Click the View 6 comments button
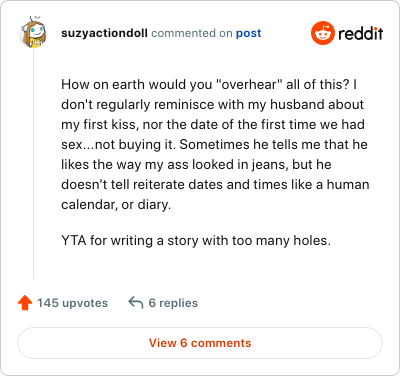The height and width of the screenshot is (376, 400). 200,343
